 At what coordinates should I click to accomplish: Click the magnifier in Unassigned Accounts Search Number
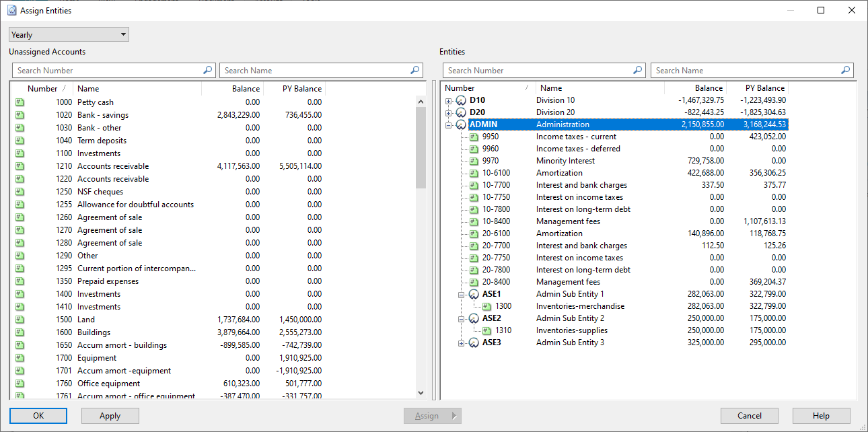tap(208, 70)
